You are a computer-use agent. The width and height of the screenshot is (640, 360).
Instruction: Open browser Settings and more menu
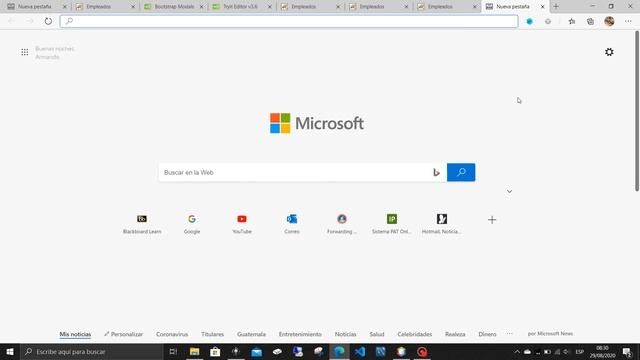628,21
